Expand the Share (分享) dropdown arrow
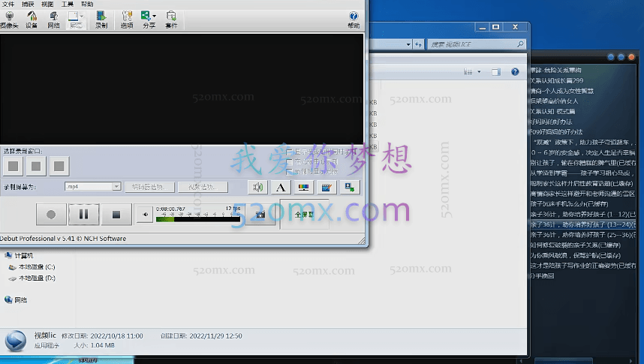The image size is (644, 364). pos(155,15)
